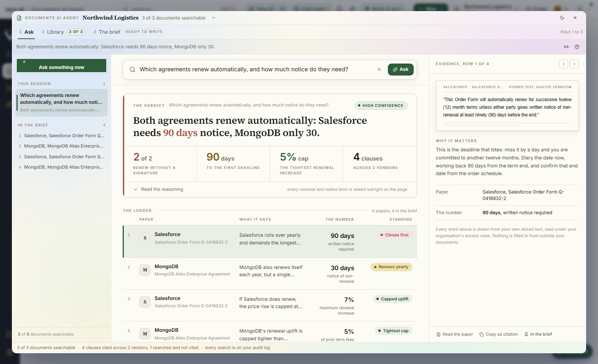Image resolution: width=598 pixels, height=364 pixels.
Task: Click Read the paper link
Action: click(x=455, y=334)
